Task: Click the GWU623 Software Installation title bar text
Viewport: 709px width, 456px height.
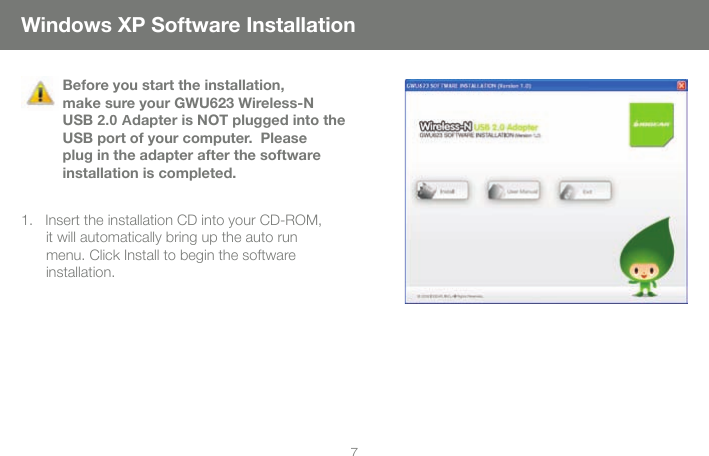Action: (x=468, y=86)
